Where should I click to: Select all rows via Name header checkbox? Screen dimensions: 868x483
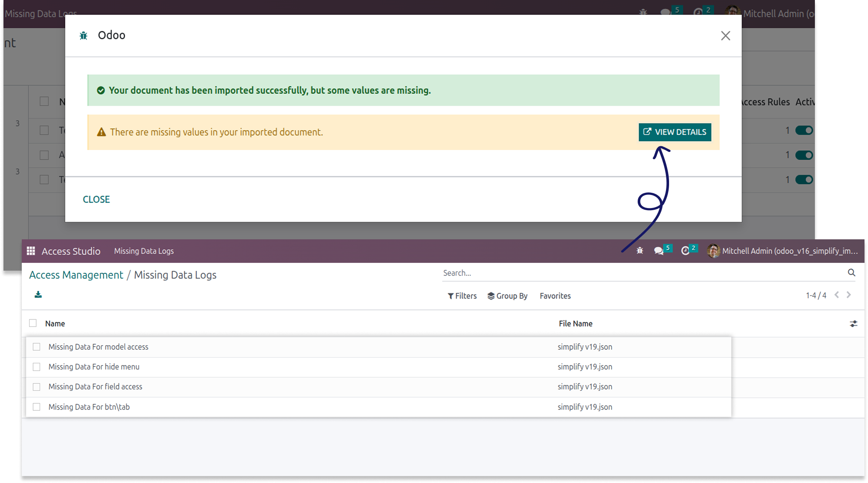click(33, 323)
